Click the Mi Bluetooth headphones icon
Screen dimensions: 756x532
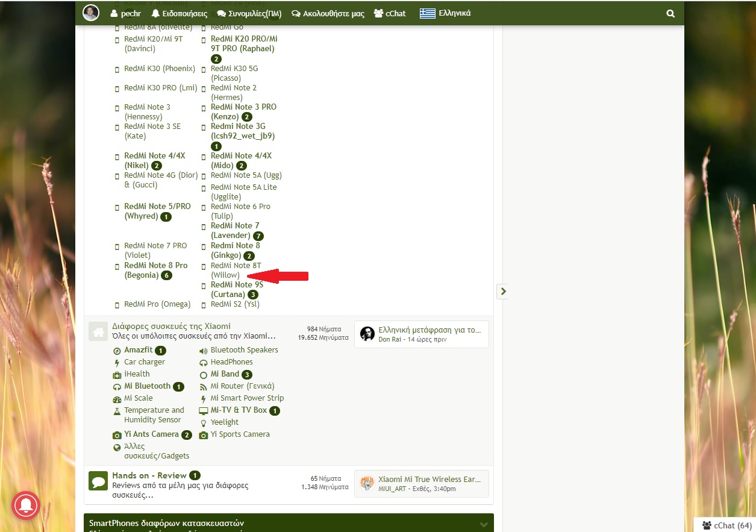point(117,386)
